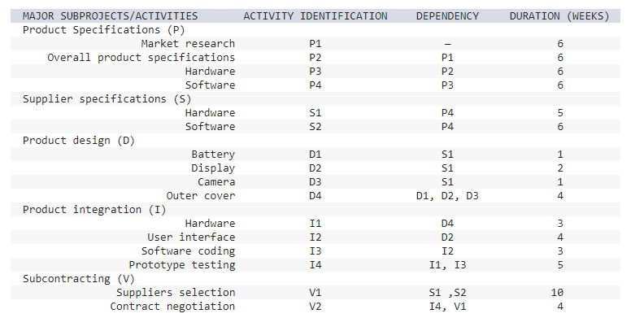The image size is (644, 318).
Task: Click duration 4 in the Contract negotiation row
Action: [x=560, y=306]
